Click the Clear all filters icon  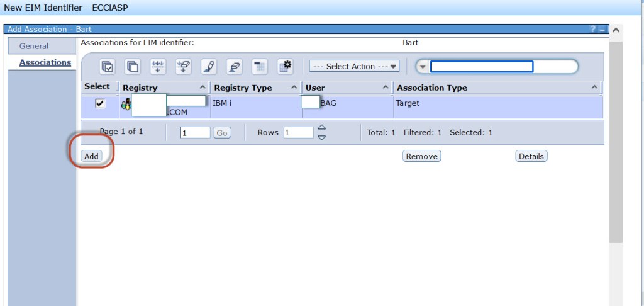(184, 66)
